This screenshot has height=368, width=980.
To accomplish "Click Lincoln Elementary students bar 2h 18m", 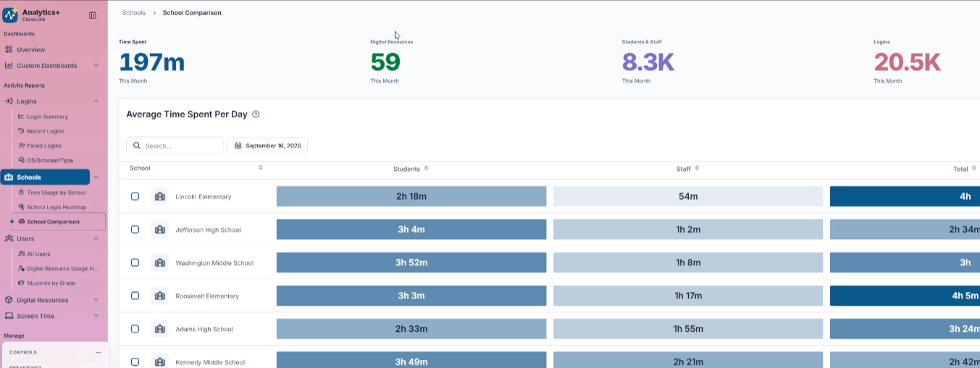I will [411, 196].
